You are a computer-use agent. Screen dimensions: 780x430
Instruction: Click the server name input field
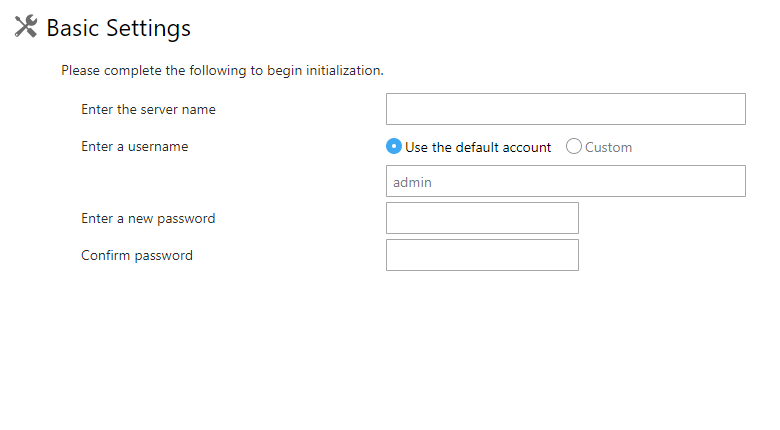(566, 109)
